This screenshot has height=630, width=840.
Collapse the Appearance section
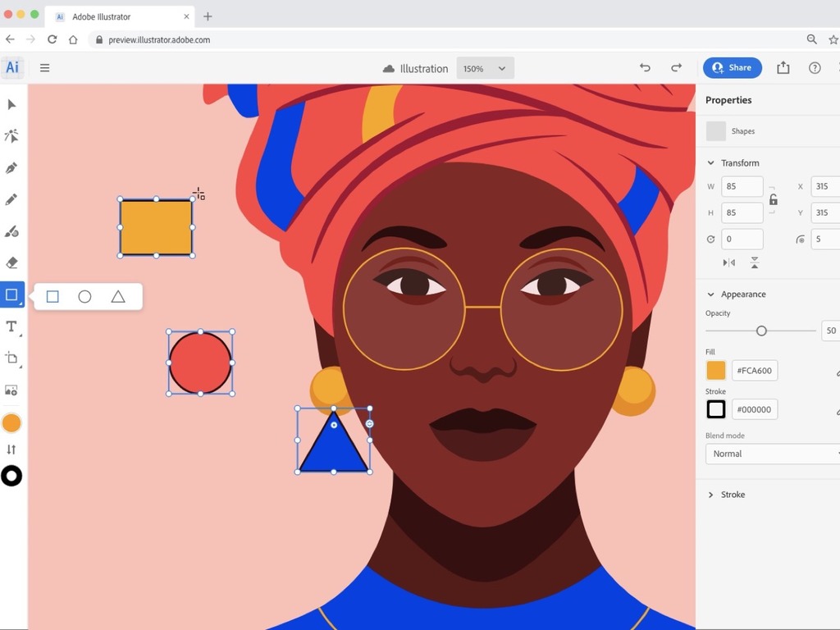(x=711, y=294)
